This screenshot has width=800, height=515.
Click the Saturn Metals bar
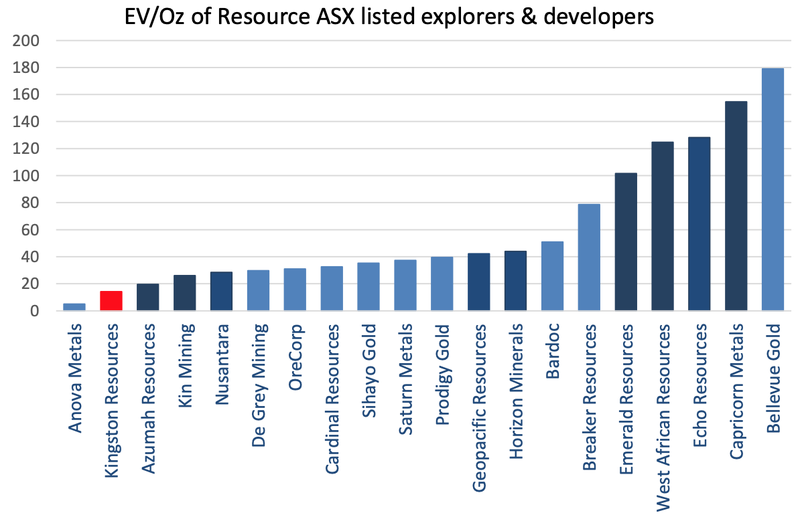point(405,285)
